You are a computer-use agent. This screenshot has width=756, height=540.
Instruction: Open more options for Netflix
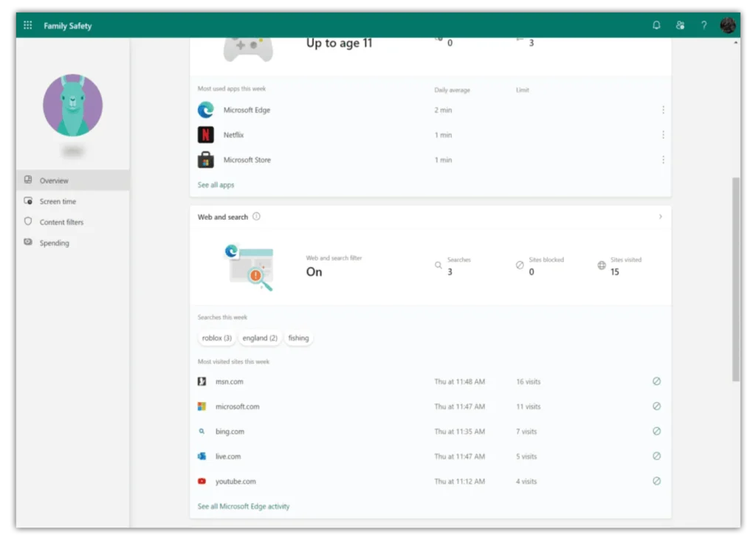(664, 135)
